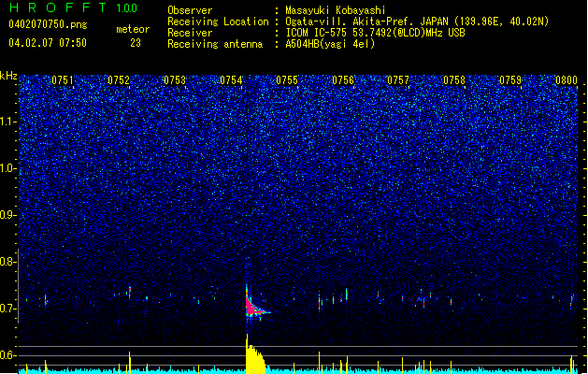Click the HROFFT title text

[58, 7]
